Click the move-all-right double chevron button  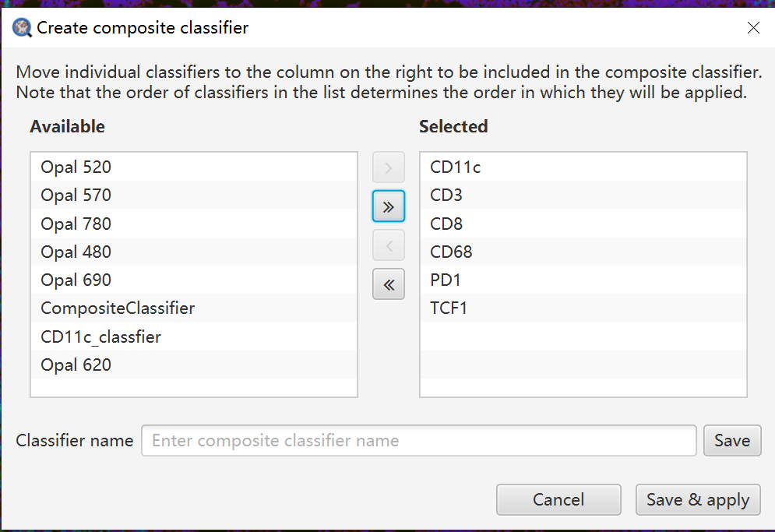click(389, 206)
